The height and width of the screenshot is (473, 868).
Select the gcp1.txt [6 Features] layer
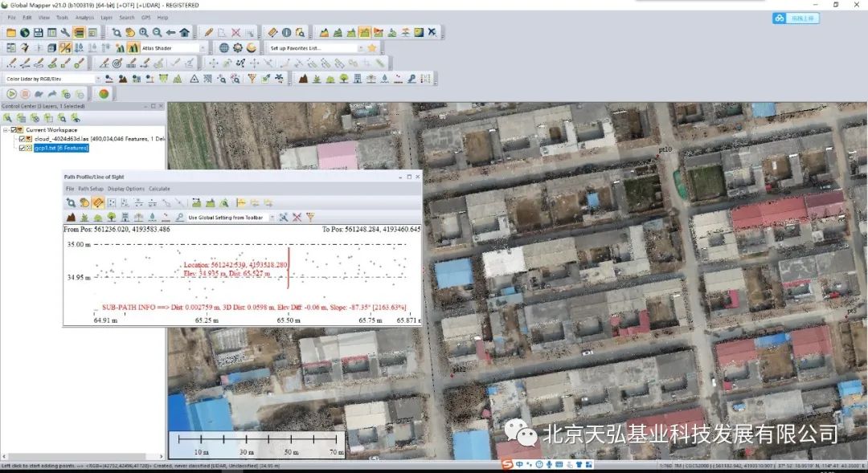[x=61, y=148]
